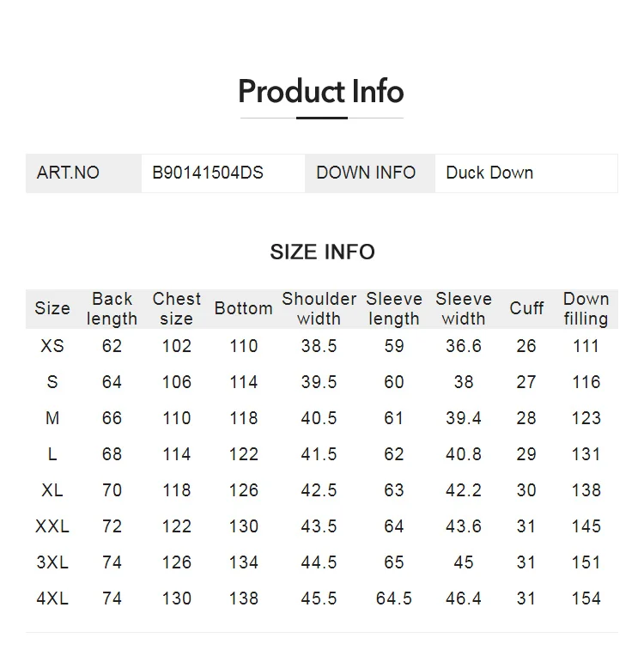
Task: Select the 4XL size row label
Action: click(x=52, y=598)
